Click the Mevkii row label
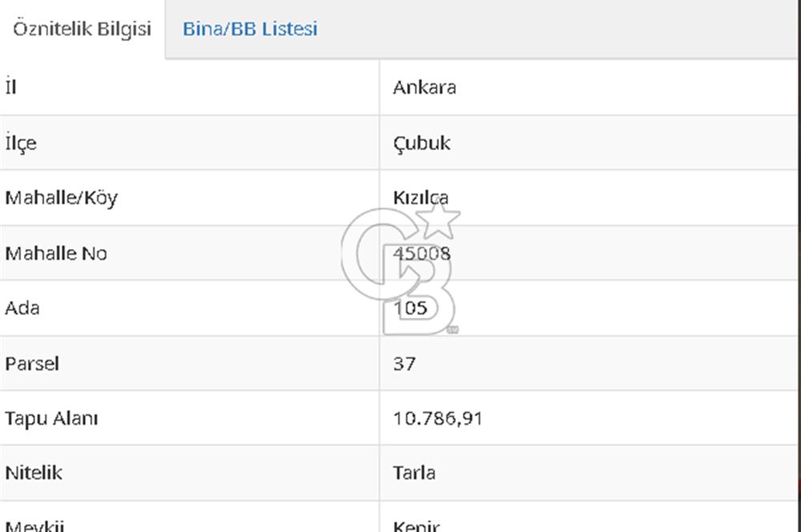 (34, 525)
